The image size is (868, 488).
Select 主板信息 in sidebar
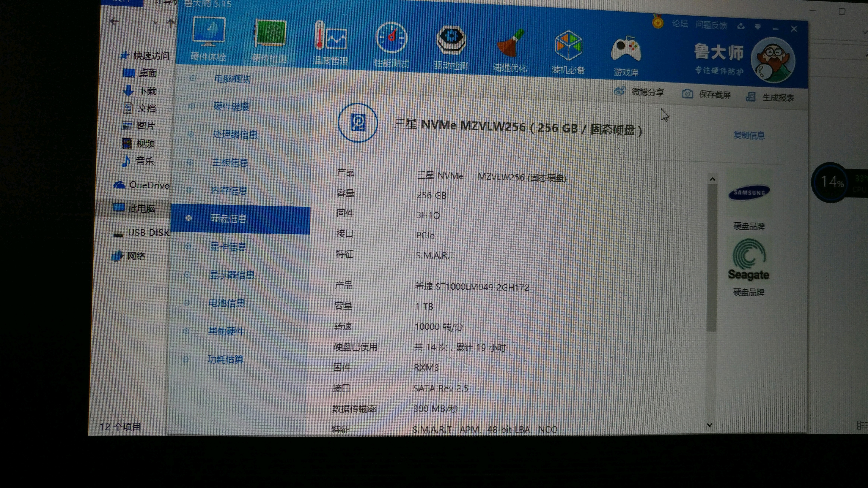coord(230,163)
